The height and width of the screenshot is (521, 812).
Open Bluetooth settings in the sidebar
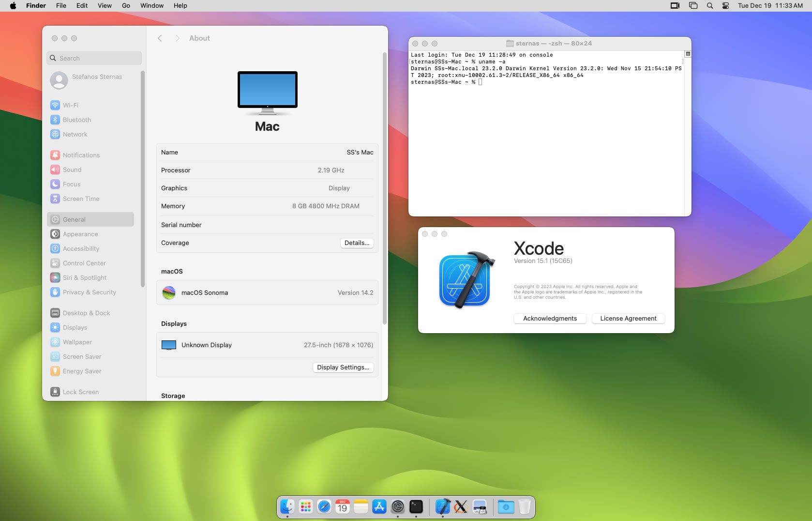pos(90,120)
